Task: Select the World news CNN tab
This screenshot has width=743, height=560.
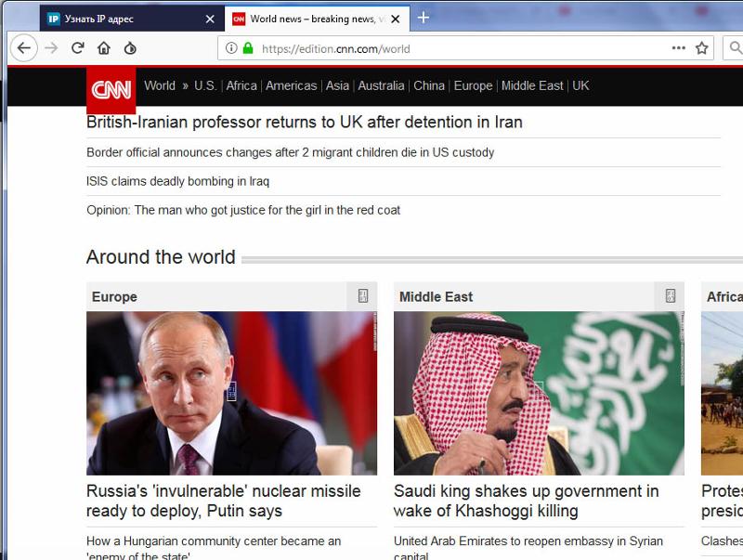Action: click(317, 19)
